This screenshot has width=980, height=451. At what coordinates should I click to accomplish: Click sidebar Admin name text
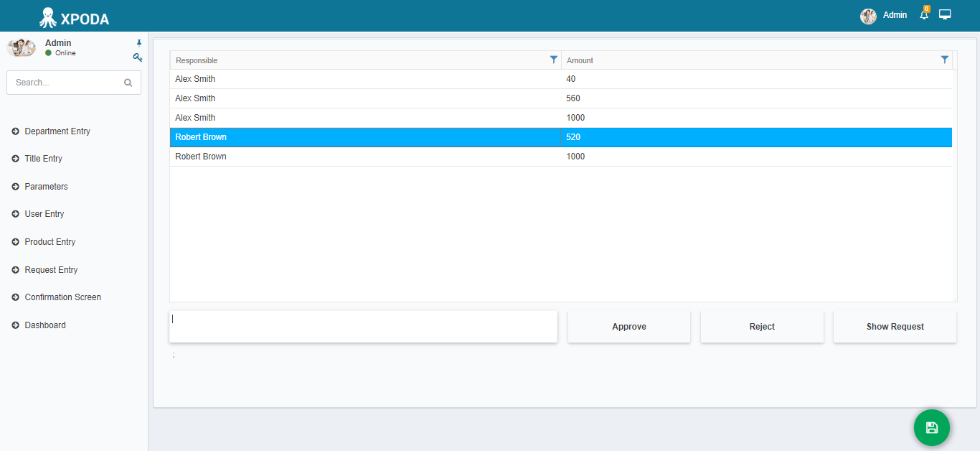(x=58, y=43)
